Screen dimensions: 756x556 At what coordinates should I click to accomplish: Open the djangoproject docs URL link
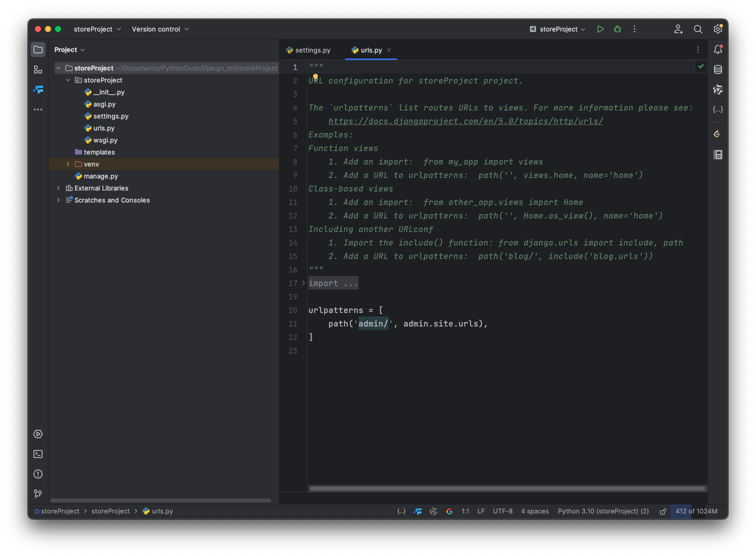465,121
